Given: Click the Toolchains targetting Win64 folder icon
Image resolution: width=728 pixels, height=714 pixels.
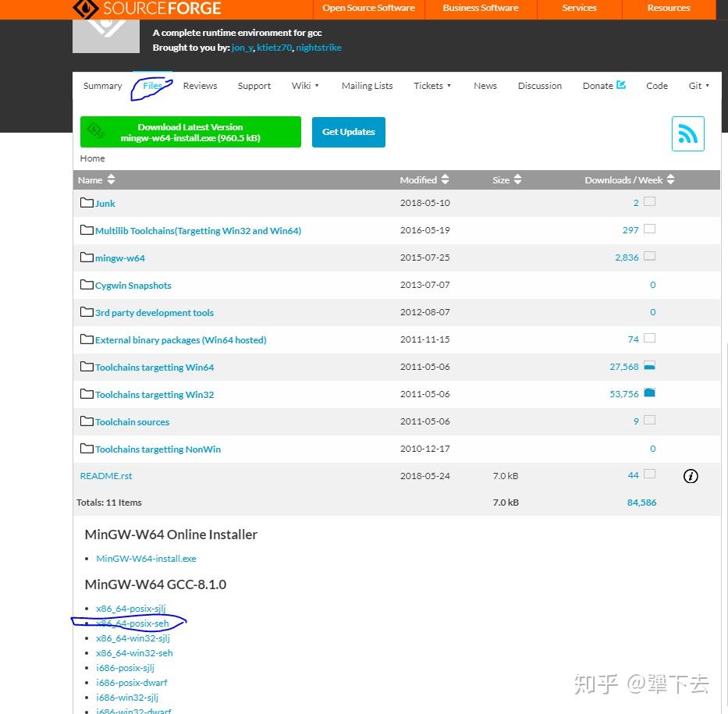Looking at the screenshot, I should [x=87, y=367].
